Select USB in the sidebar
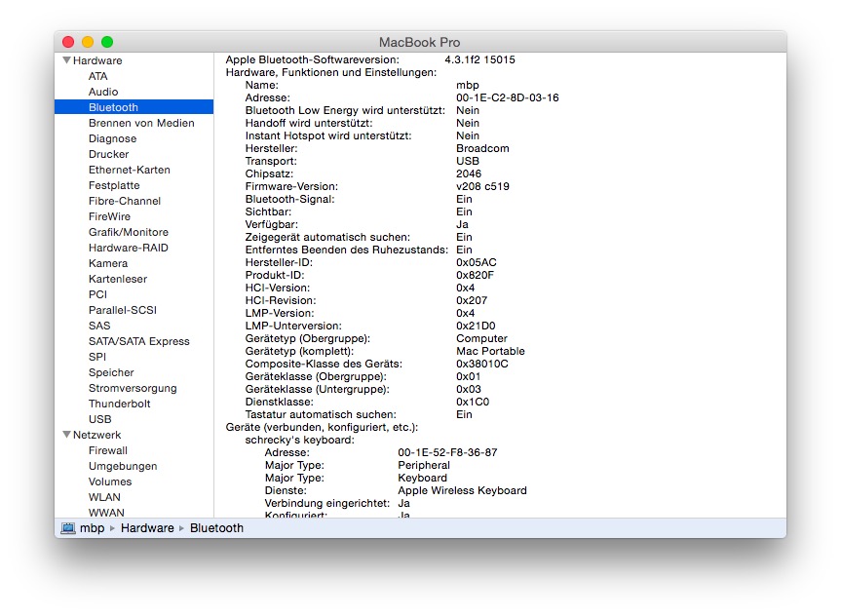 click(x=99, y=418)
